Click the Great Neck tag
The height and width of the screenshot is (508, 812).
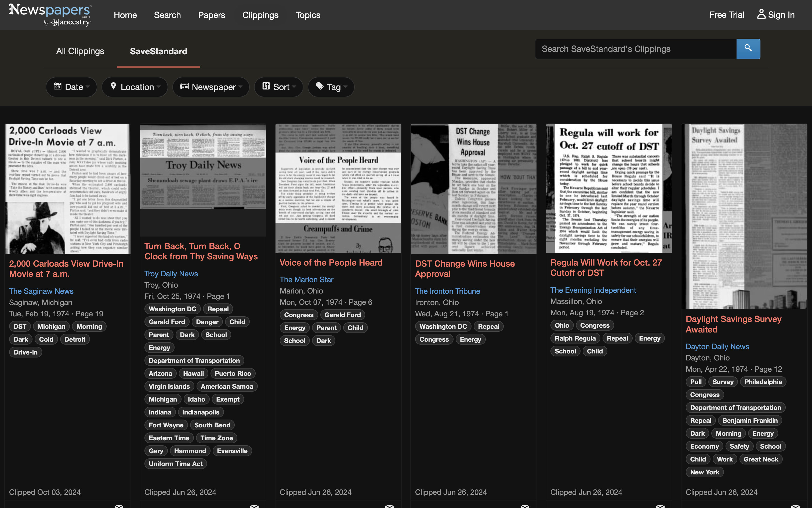[x=761, y=459]
